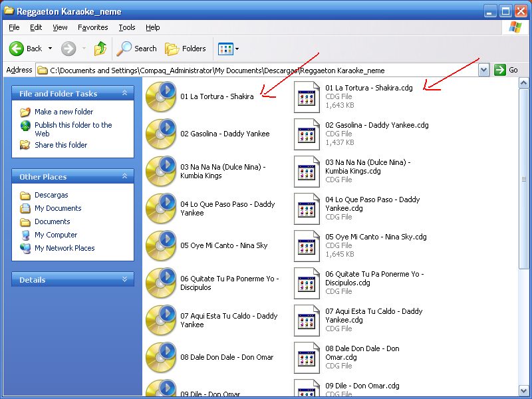532x399 pixels.
Task: Click Publish this folder to the Web
Action: point(73,129)
